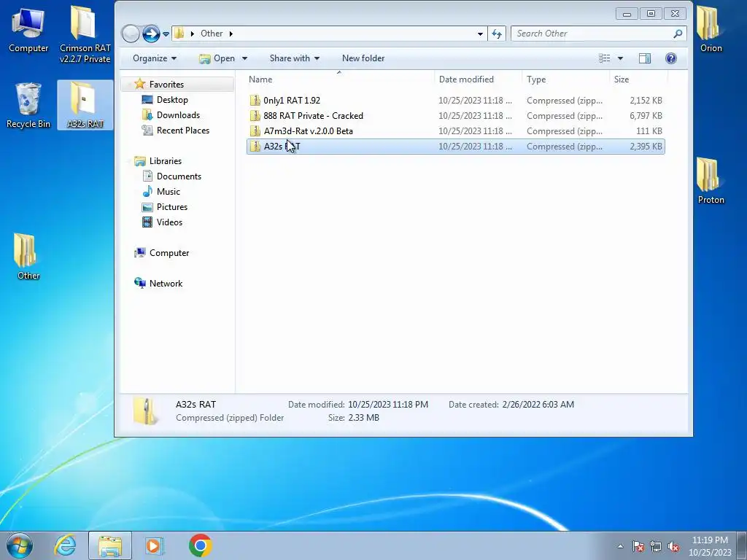Screen dimensions: 747x560
Task: Expand the arrow after Other breadcrumb
Action: [x=231, y=34]
